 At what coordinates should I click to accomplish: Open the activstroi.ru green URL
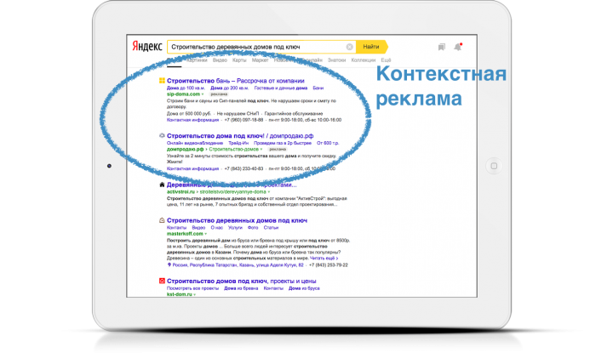(180, 191)
